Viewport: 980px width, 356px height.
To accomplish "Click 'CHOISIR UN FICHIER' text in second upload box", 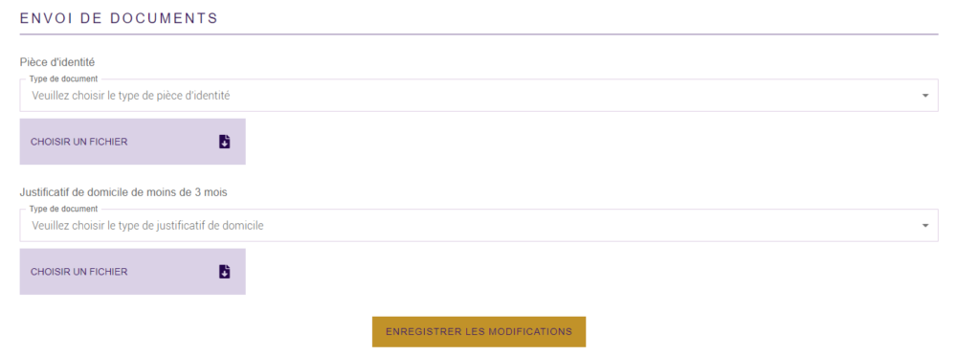I will click(x=78, y=272).
